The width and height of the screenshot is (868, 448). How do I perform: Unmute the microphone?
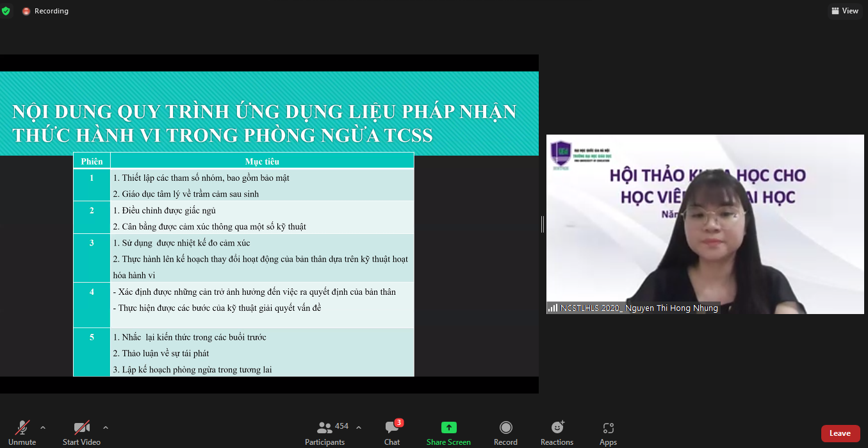[x=22, y=433]
